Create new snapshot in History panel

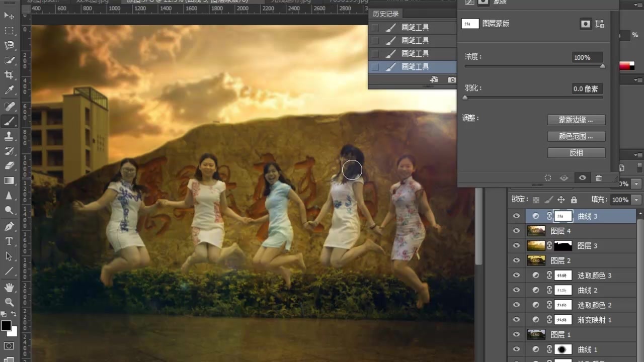click(452, 80)
